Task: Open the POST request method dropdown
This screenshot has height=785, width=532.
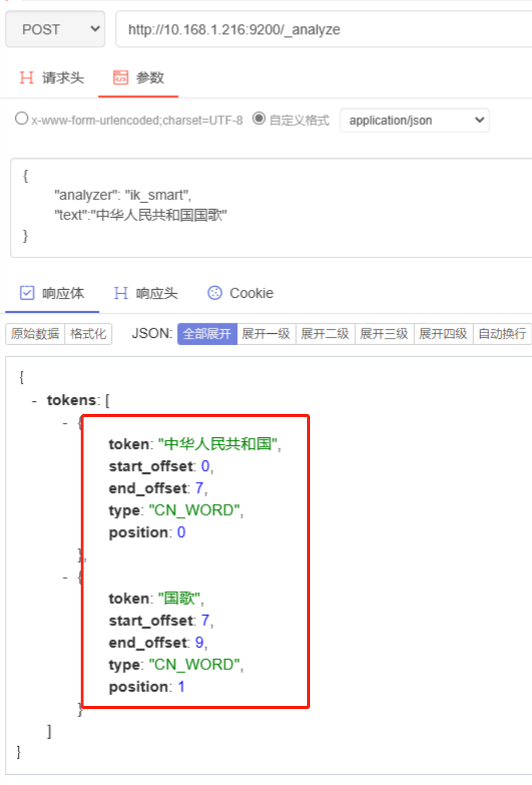Action: coord(55,29)
